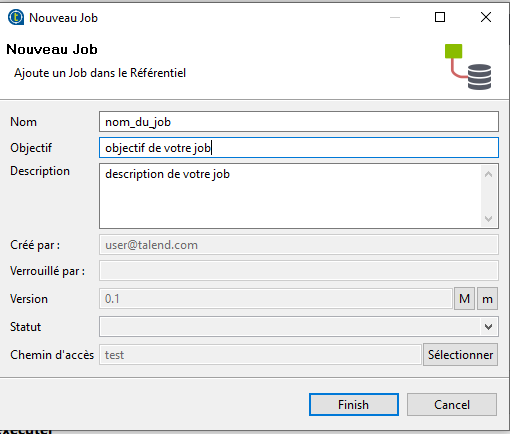Image resolution: width=510 pixels, height=434 pixels.
Task: Click the Talend logo icon in title bar
Action: pos(16,18)
